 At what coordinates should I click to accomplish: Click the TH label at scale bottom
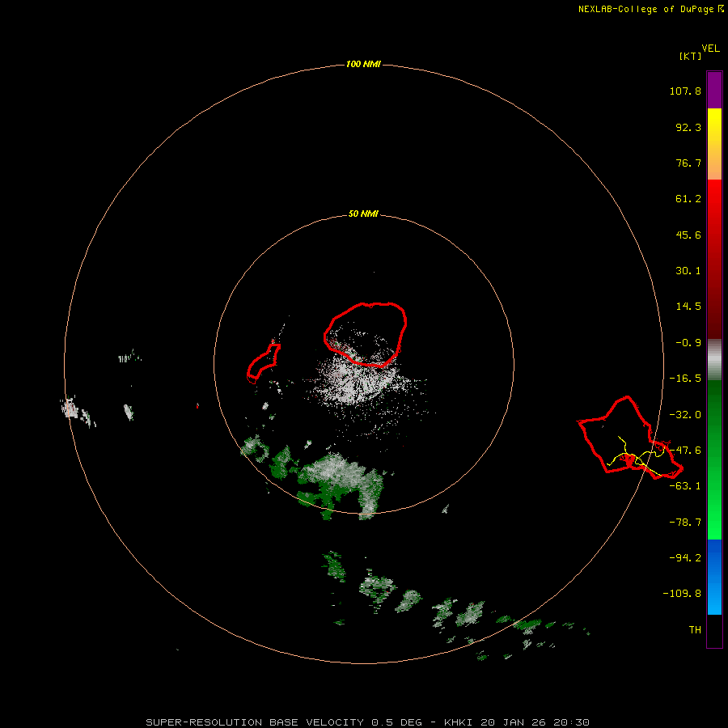[695, 630]
